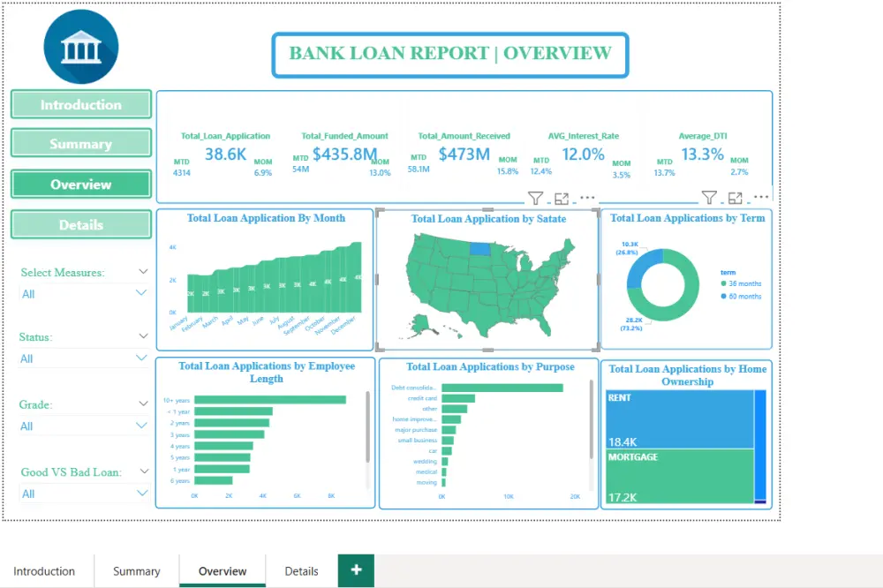
Task: Click focus mode icon for the Term chart
Action: 736,197
